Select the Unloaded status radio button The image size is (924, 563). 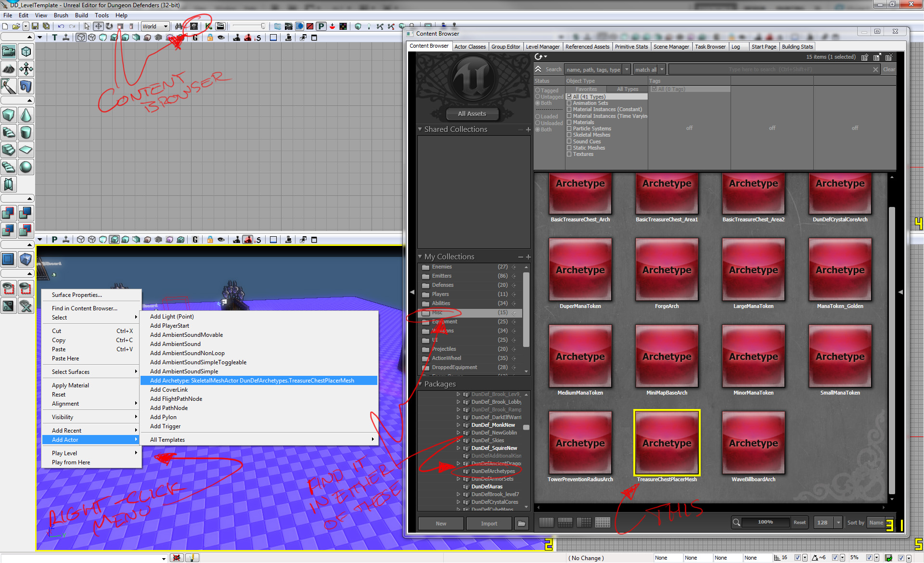pyautogui.click(x=538, y=123)
